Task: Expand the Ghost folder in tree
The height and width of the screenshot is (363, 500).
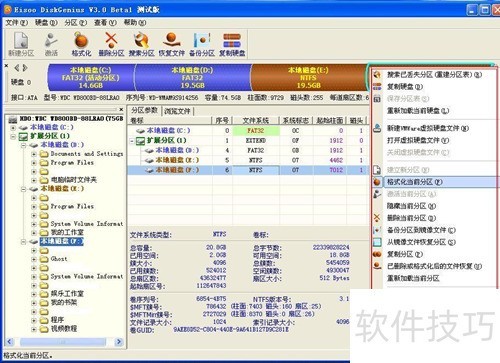Action: pos(34,259)
